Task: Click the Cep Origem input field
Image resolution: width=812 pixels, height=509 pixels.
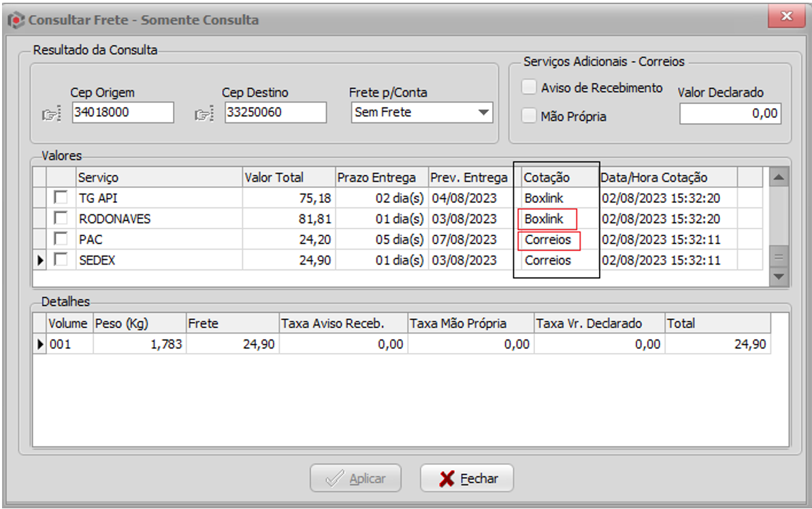Action: point(123,112)
